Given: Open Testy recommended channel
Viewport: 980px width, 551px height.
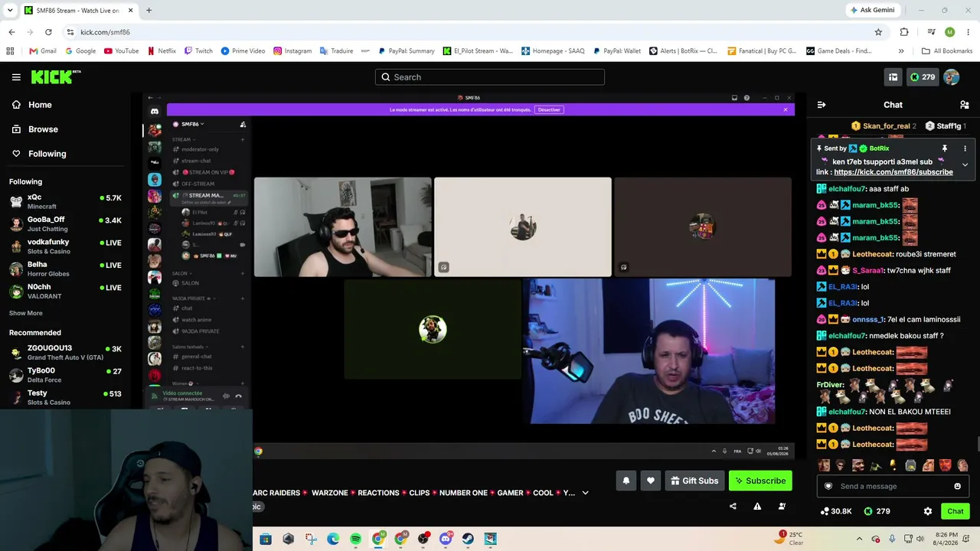Looking at the screenshot, I should (65, 397).
